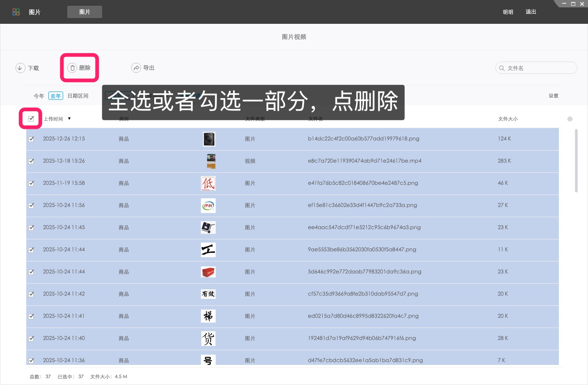Screen dimensions: 588x385
Task: Open the e8c7a720e119390474ab9d71e24617be.mp4 video thumbnail
Action: (211, 161)
